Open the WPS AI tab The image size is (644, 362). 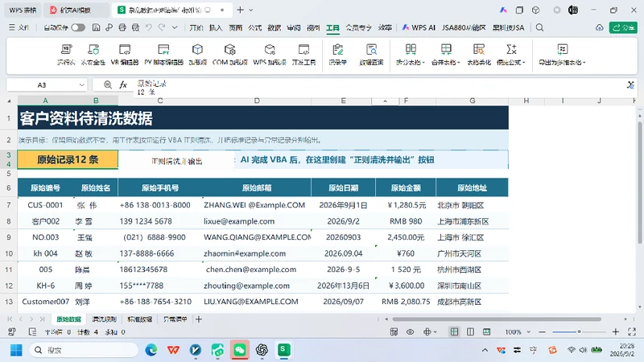[419, 27]
